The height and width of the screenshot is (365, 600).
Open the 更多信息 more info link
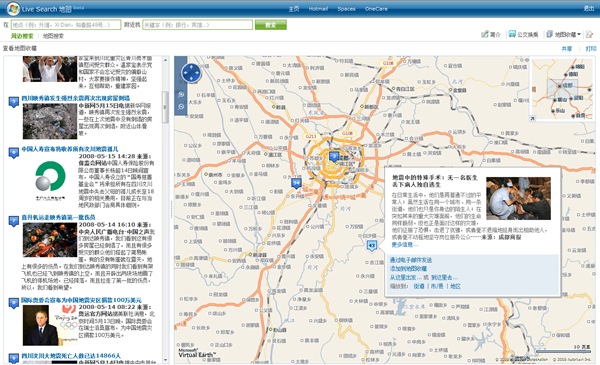(x=404, y=244)
